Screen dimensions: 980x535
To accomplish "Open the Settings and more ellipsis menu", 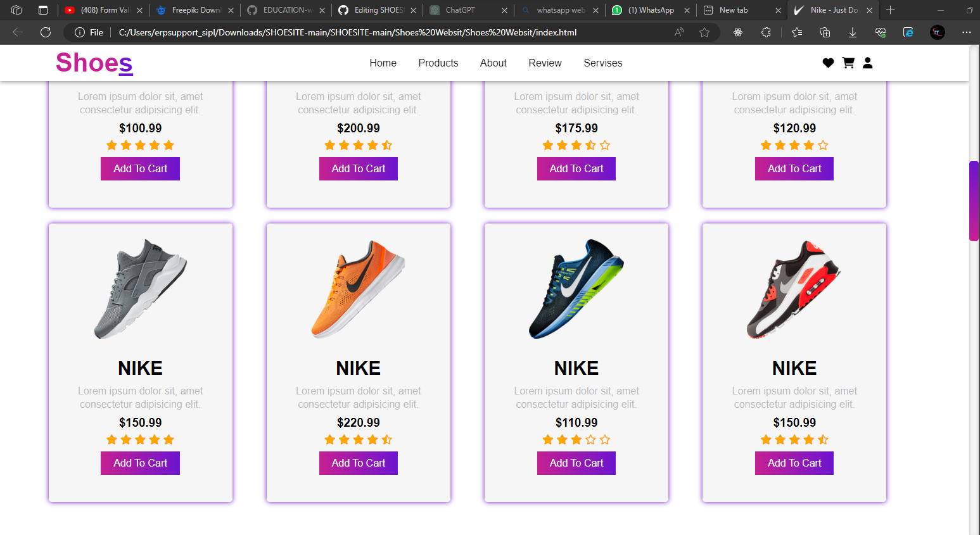I will pyautogui.click(x=966, y=32).
